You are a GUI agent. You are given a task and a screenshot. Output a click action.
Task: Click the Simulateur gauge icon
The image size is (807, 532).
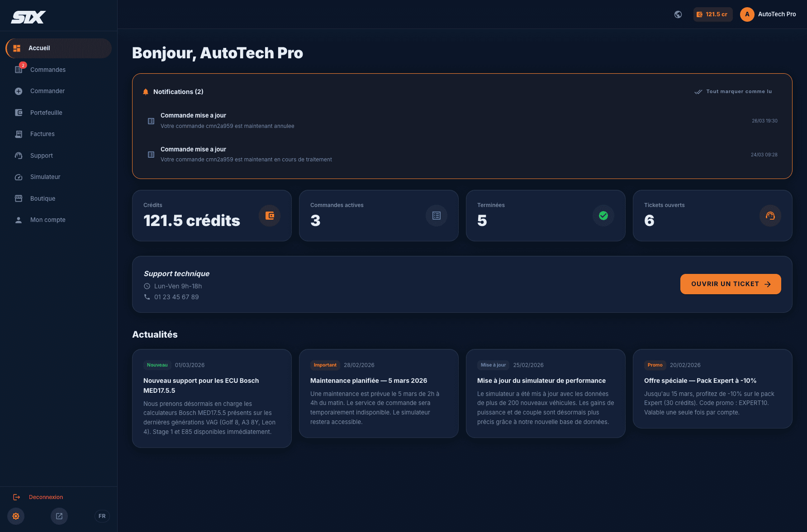pos(19,177)
